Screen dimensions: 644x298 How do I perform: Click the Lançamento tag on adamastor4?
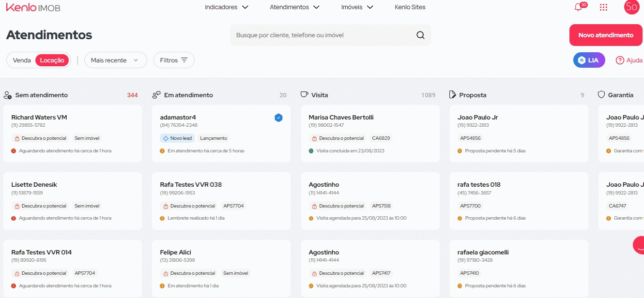(x=214, y=138)
